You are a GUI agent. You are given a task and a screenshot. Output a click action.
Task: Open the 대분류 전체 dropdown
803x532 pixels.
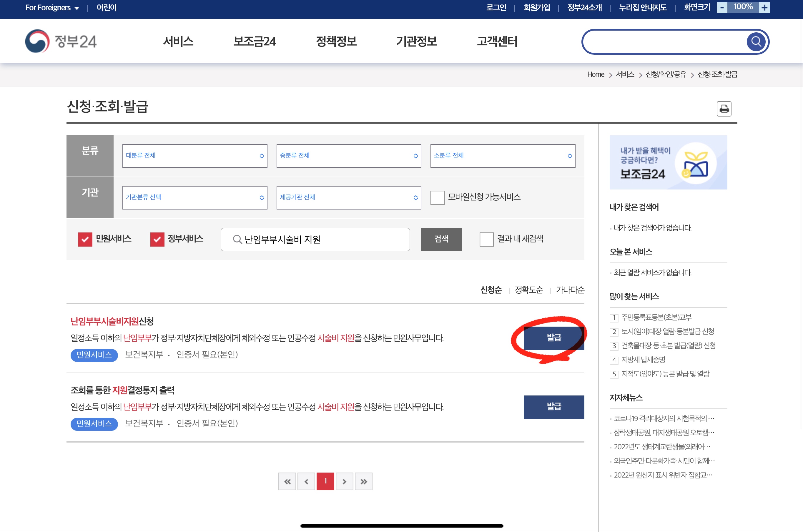point(194,156)
